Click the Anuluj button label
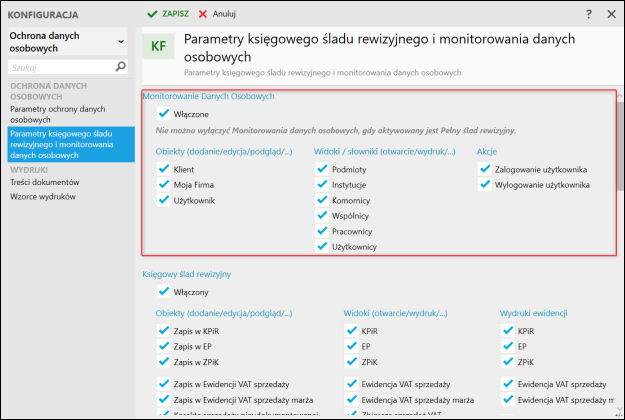The height and width of the screenshot is (420, 625). [224, 14]
